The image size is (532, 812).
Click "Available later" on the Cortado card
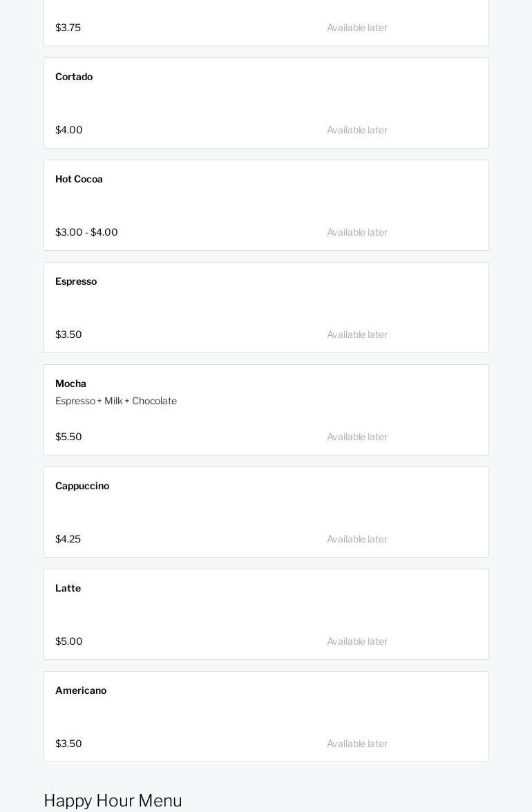click(x=357, y=130)
